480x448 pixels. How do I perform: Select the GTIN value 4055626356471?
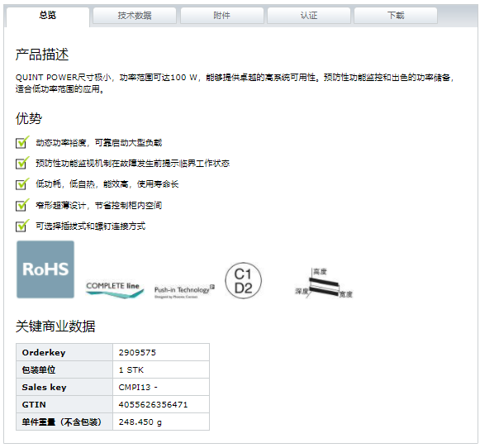click(153, 405)
